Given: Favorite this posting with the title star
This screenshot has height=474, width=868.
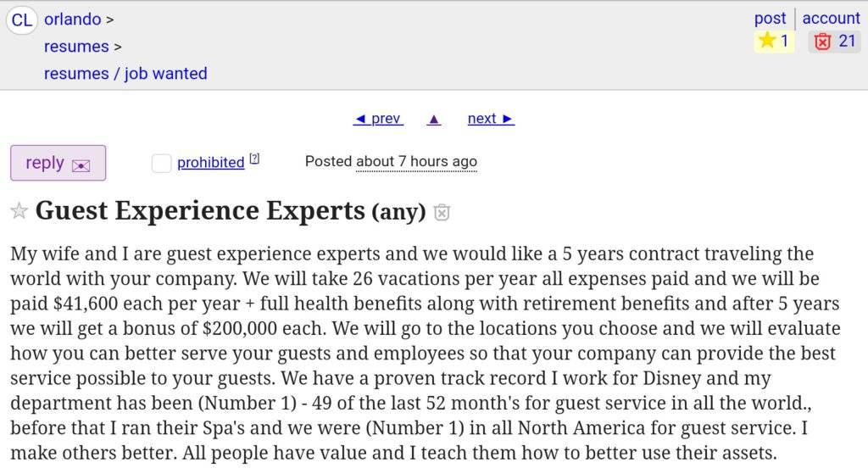Looking at the screenshot, I should [19, 211].
